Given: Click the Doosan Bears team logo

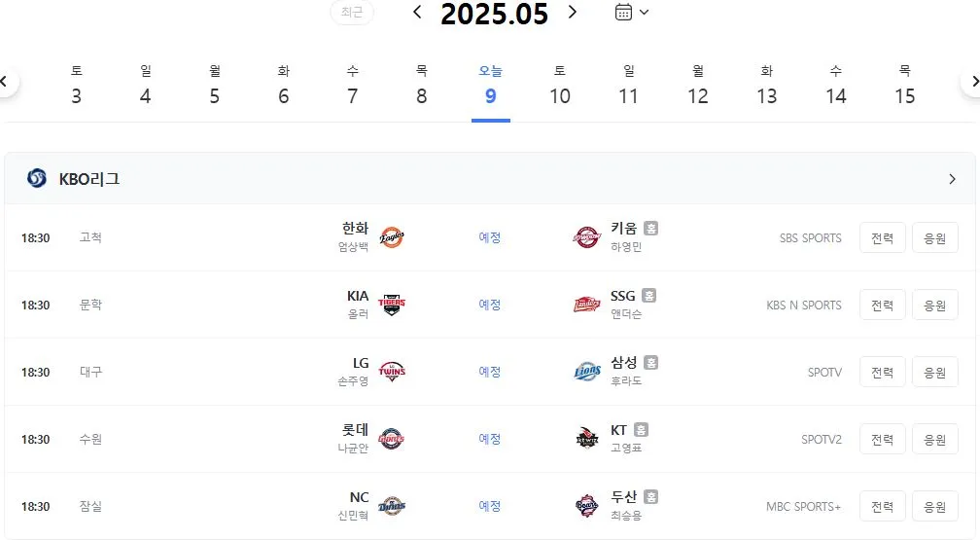Looking at the screenshot, I should (587, 506).
